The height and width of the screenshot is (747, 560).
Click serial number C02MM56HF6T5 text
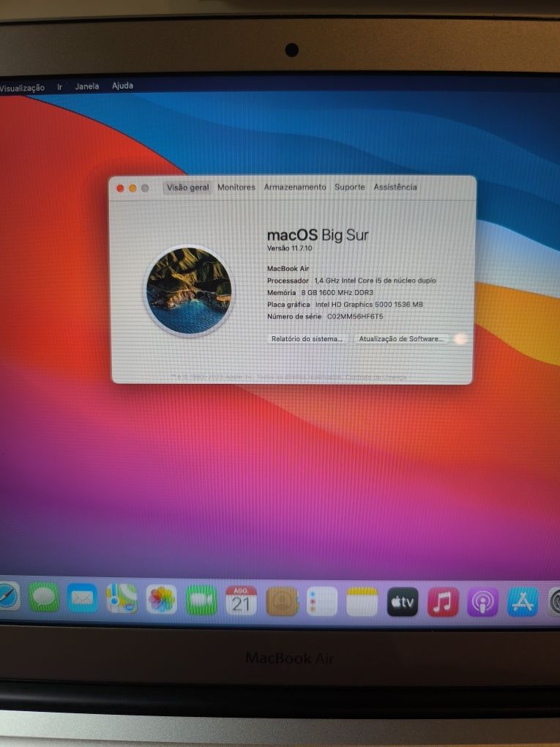point(355,316)
